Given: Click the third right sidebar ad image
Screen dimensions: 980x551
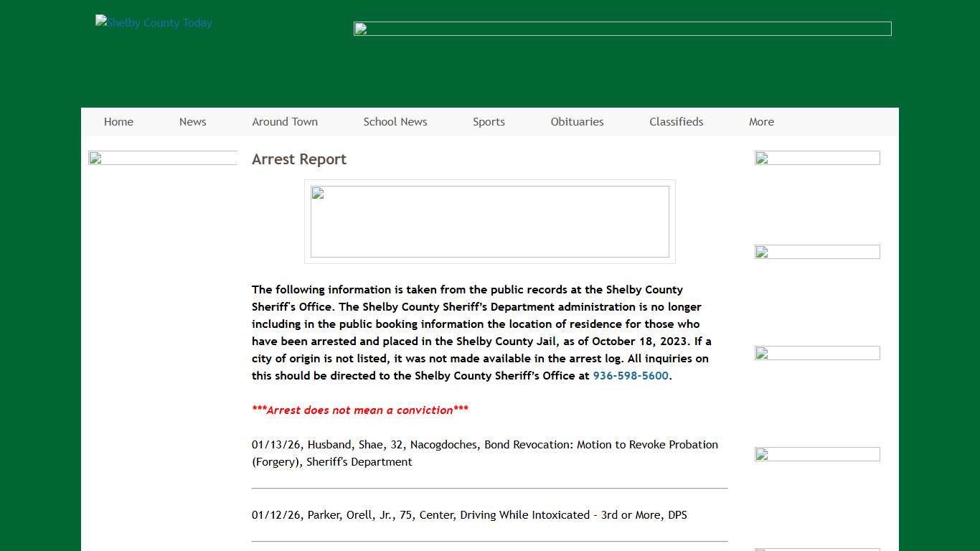Looking at the screenshot, I should (817, 353).
